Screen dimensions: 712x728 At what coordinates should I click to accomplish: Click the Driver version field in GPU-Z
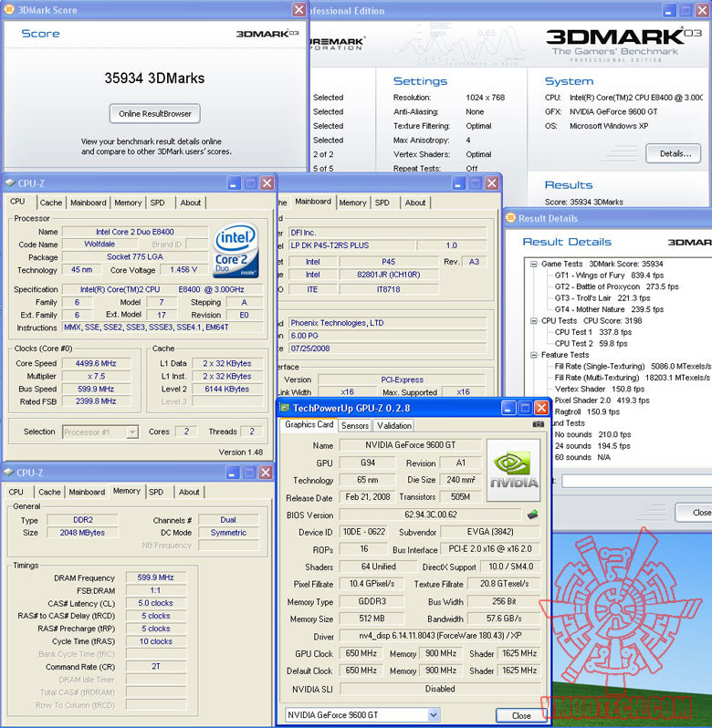(440, 636)
